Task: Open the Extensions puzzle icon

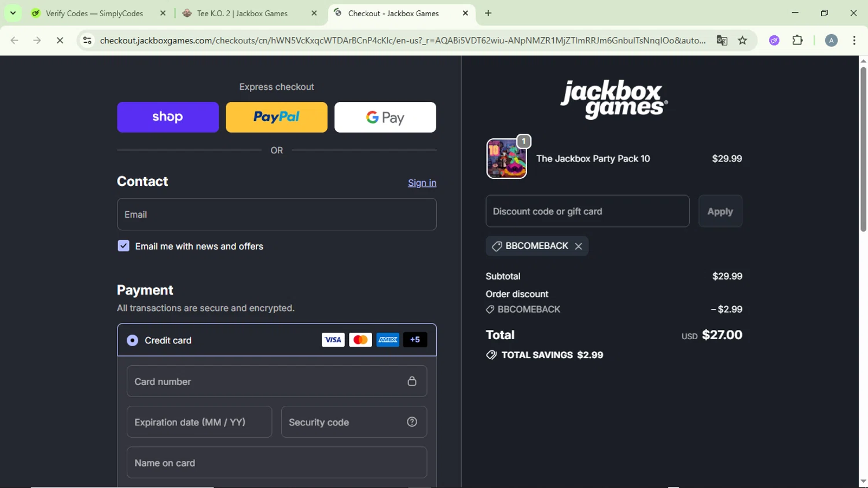Action: 797,41
